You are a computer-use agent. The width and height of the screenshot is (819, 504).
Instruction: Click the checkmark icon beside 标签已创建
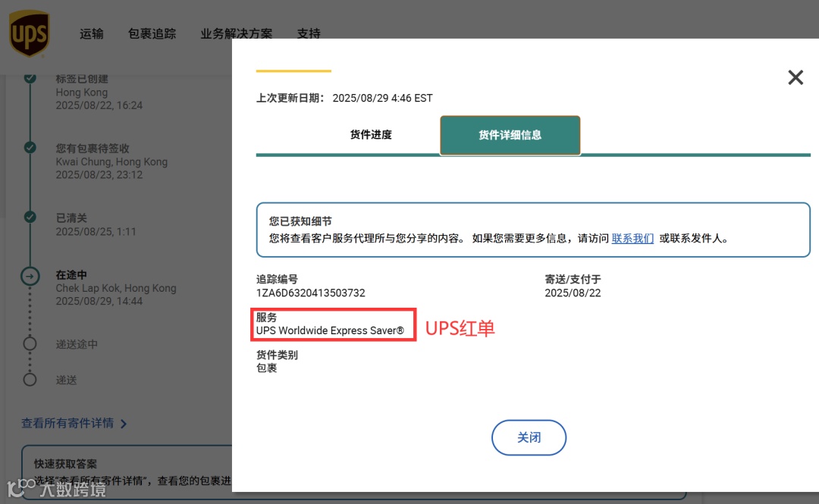click(30, 77)
